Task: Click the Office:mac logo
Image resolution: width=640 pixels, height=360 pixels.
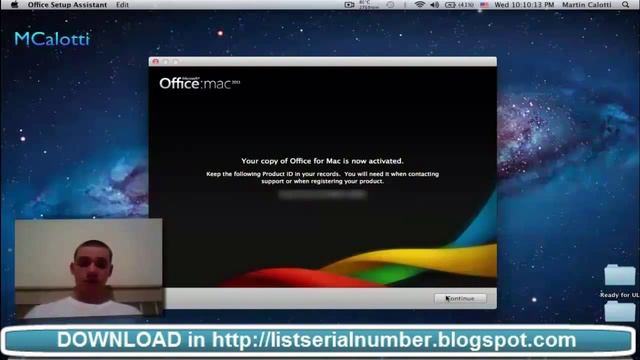Action: click(200, 83)
